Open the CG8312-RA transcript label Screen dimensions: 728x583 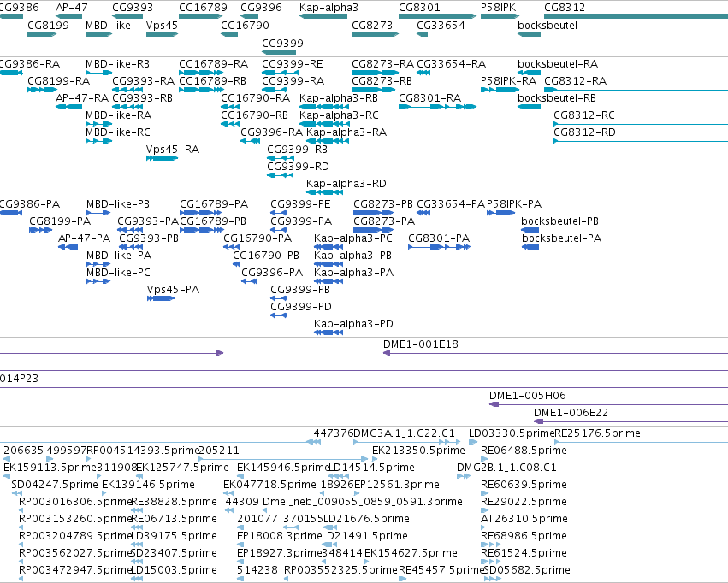pyautogui.click(x=575, y=80)
